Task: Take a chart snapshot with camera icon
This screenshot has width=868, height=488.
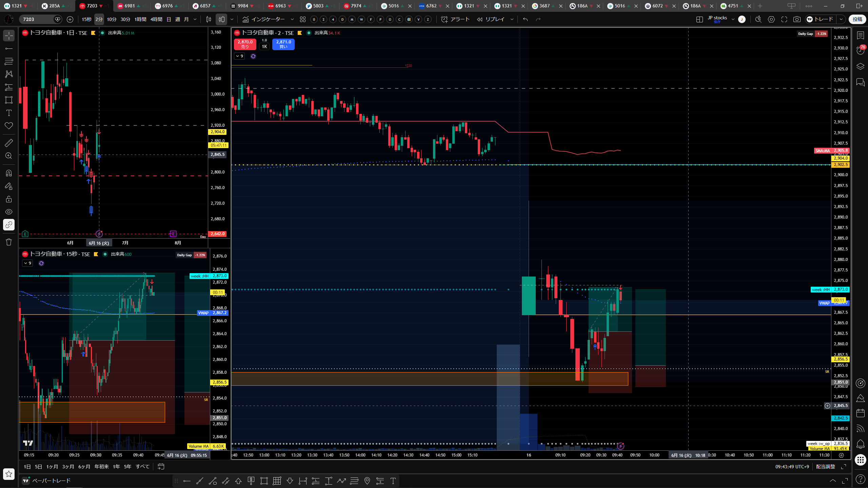Action: coord(797,19)
